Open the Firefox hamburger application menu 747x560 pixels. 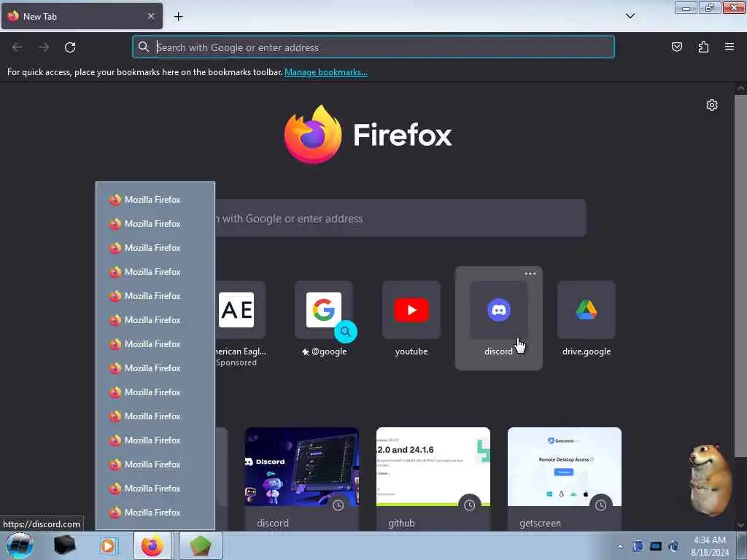click(x=729, y=47)
